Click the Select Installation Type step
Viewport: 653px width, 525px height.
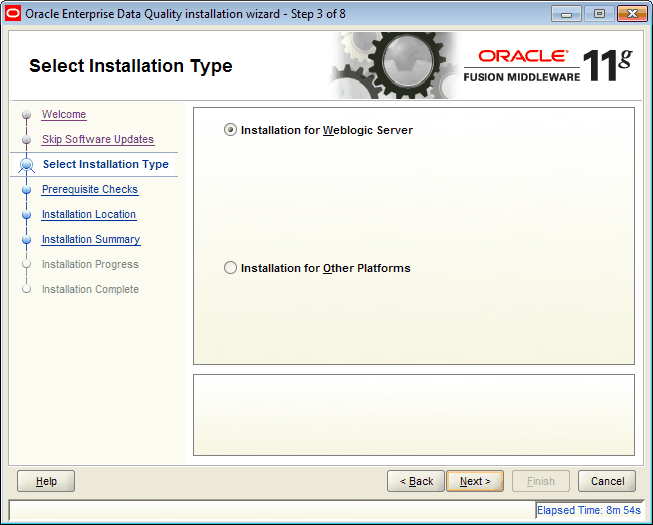point(106,164)
